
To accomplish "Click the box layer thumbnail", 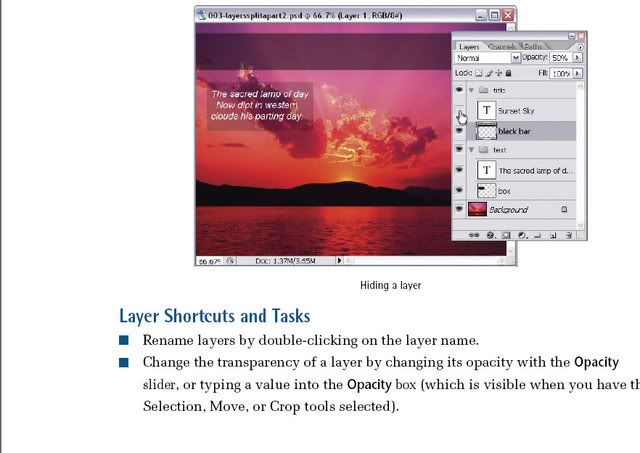I will [x=487, y=190].
